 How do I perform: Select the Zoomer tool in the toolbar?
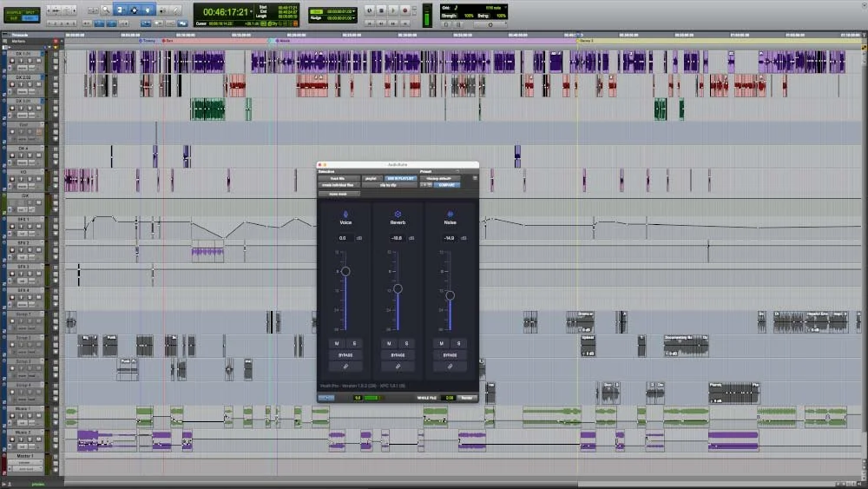(x=105, y=10)
